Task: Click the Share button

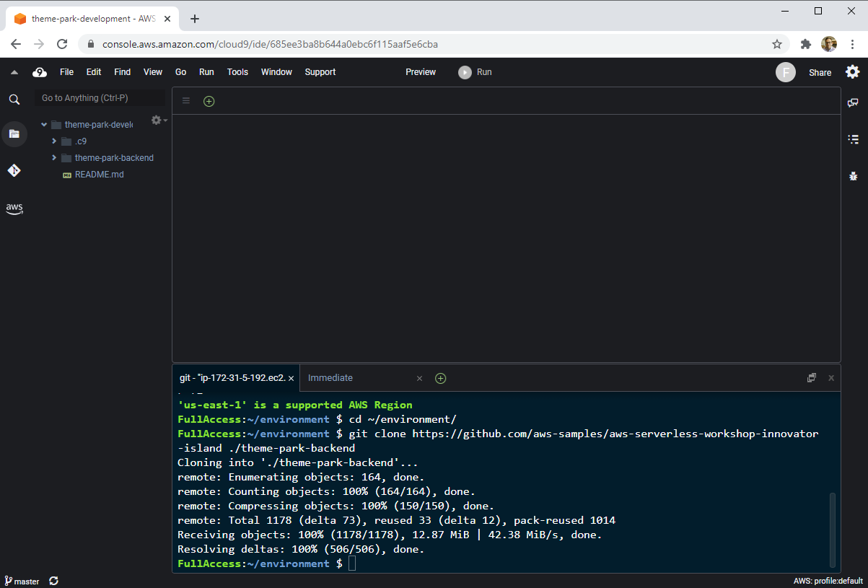Action: (820, 72)
